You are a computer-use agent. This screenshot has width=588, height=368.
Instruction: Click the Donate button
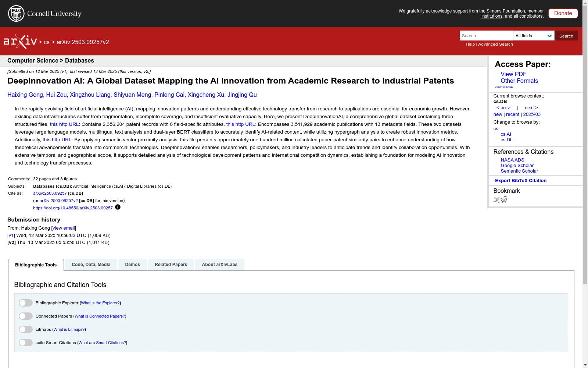pos(563,13)
